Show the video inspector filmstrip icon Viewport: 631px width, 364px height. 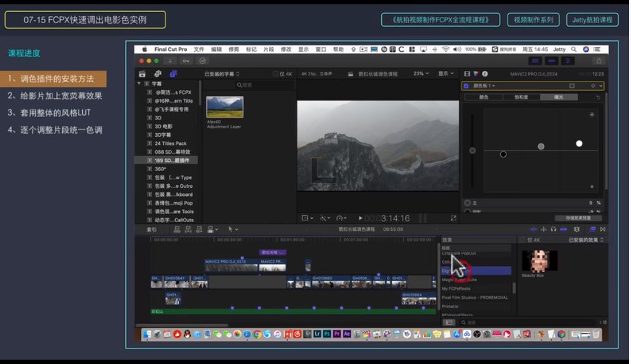coord(467,74)
